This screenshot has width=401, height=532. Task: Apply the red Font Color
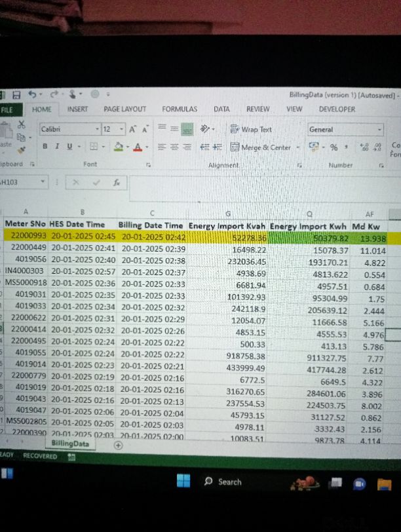point(138,147)
